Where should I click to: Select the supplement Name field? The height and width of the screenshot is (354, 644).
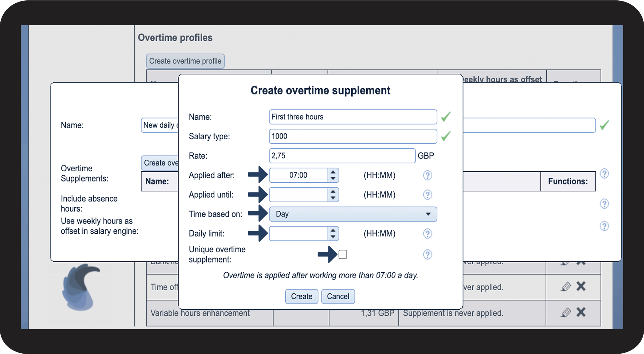pyautogui.click(x=352, y=117)
